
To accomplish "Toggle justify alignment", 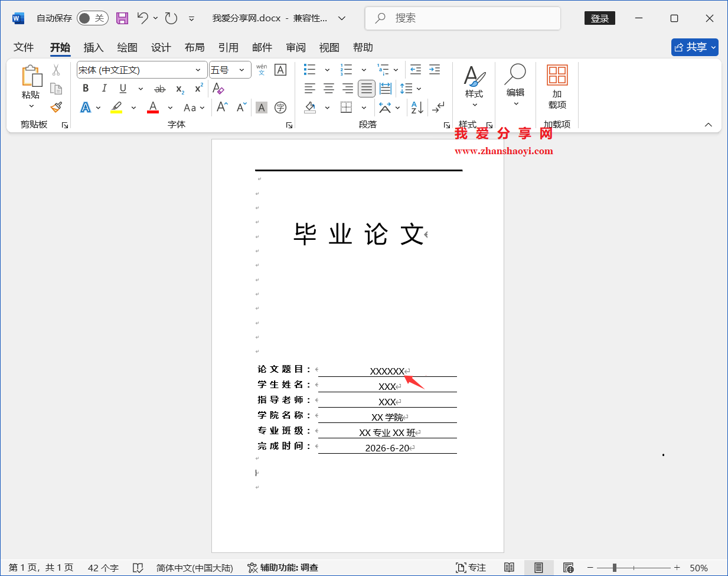I will (367, 89).
